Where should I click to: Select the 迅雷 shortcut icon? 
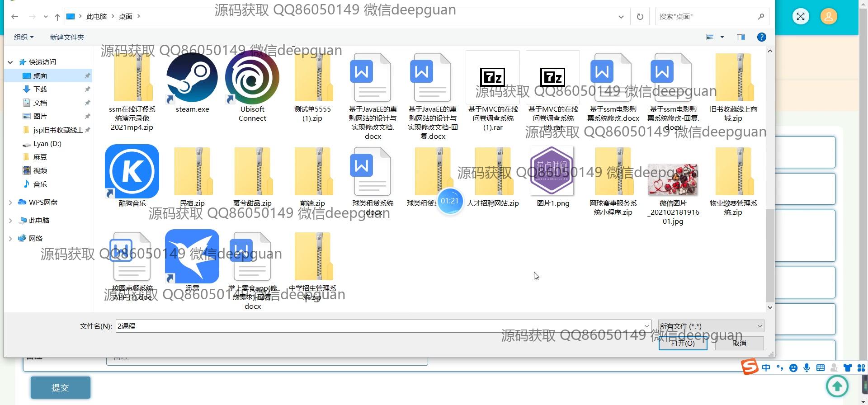pyautogui.click(x=192, y=256)
